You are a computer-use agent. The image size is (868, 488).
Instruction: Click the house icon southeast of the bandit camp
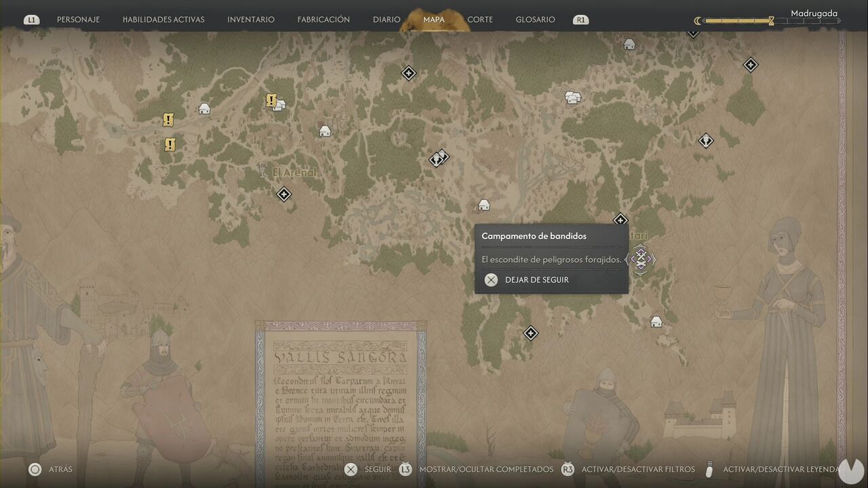[656, 321]
